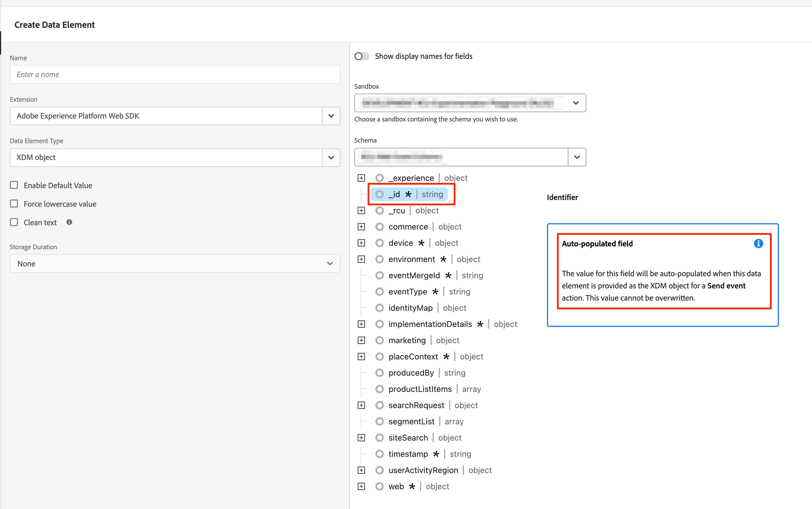Enable the Default Value checkbox

click(14, 185)
